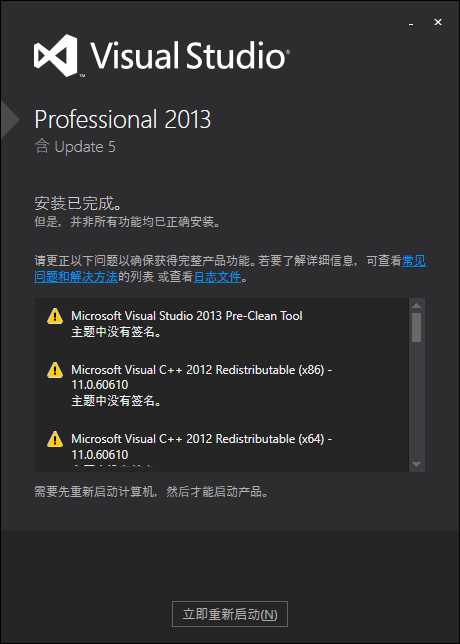Select the Visual C++ 2012 Redistributable (x86) item
This screenshot has width=460, height=644.
coord(202,385)
